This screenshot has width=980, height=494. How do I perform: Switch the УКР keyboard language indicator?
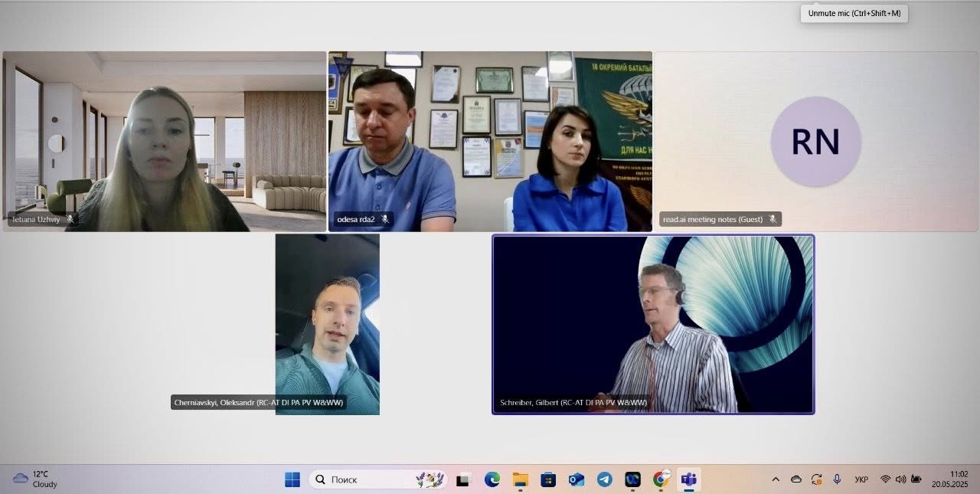[x=861, y=479]
